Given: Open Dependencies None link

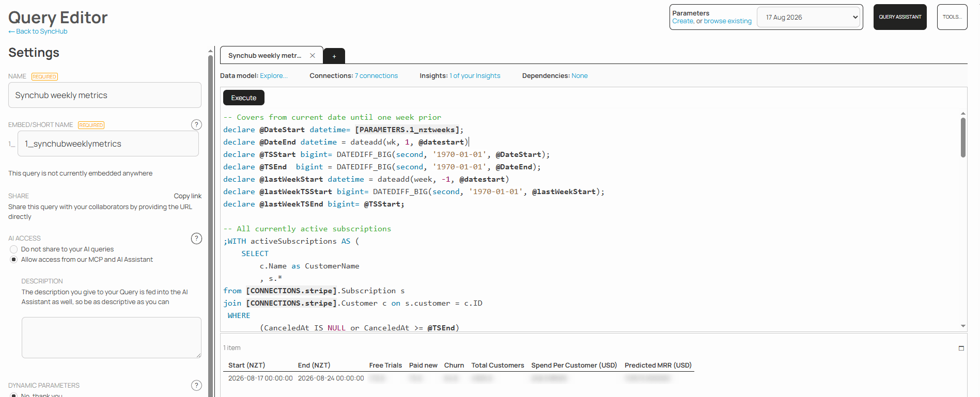Looking at the screenshot, I should [580, 76].
